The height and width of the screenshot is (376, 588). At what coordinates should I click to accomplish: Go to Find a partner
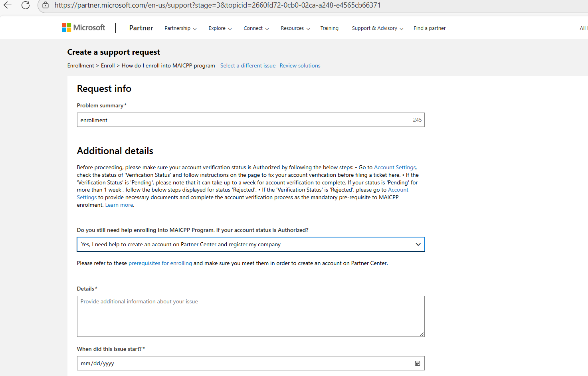tap(430, 28)
